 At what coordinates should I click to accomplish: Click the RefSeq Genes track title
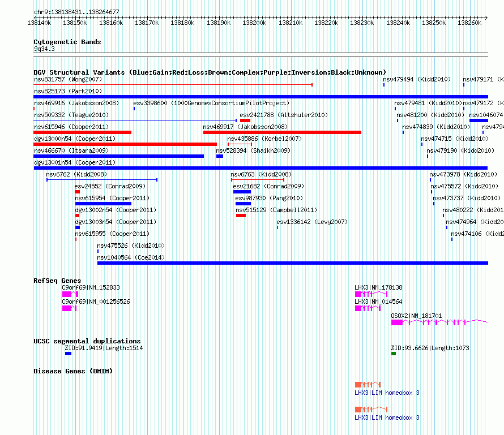57,281
